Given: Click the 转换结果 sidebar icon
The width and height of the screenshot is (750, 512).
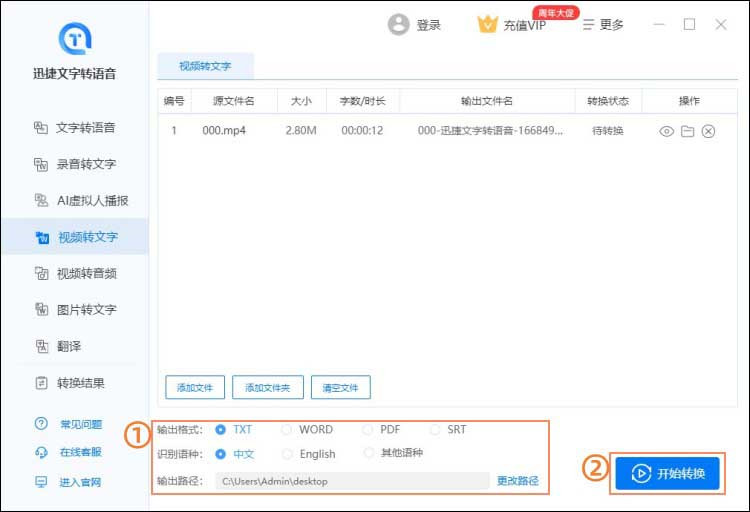Looking at the screenshot, I should 42,383.
